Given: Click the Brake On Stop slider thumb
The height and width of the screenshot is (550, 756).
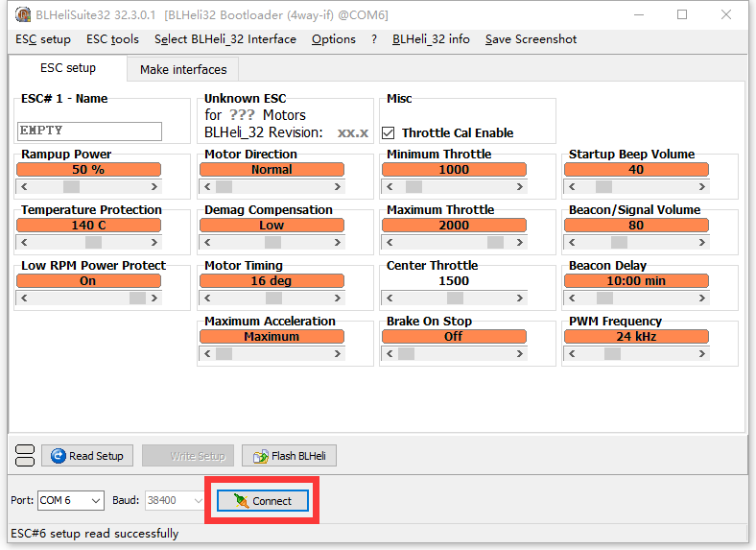Looking at the screenshot, I should click(x=407, y=353).
